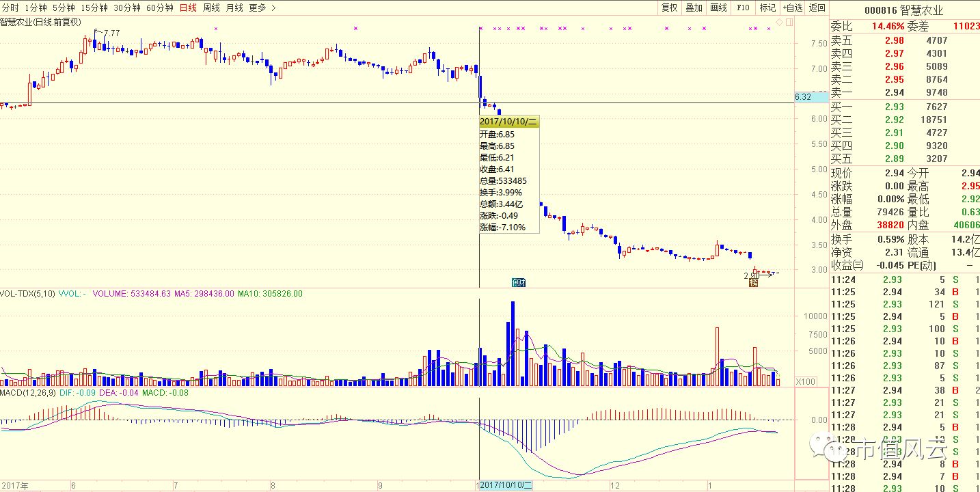Add stock via +自选 button
980x492 pixels.
click(792, 8)
